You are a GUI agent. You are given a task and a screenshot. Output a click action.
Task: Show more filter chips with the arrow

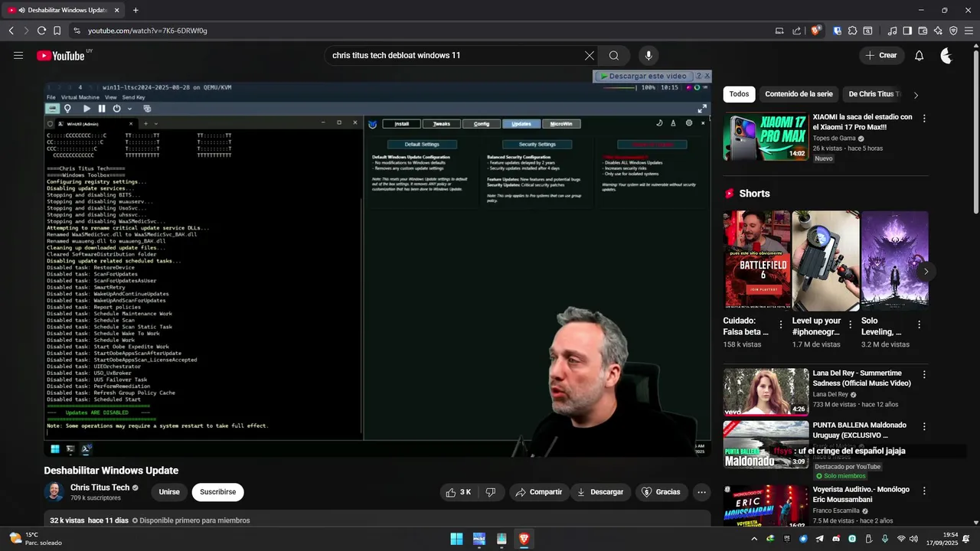pyautogui.click(x=916, y=95)
